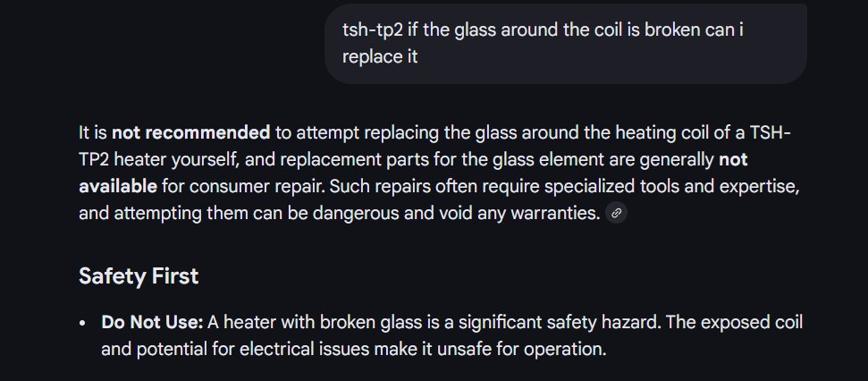Click the bold "Do Not Use:" label
This screenshot has width=868, height=381.
pyautogui.click(x=152, y=322)
